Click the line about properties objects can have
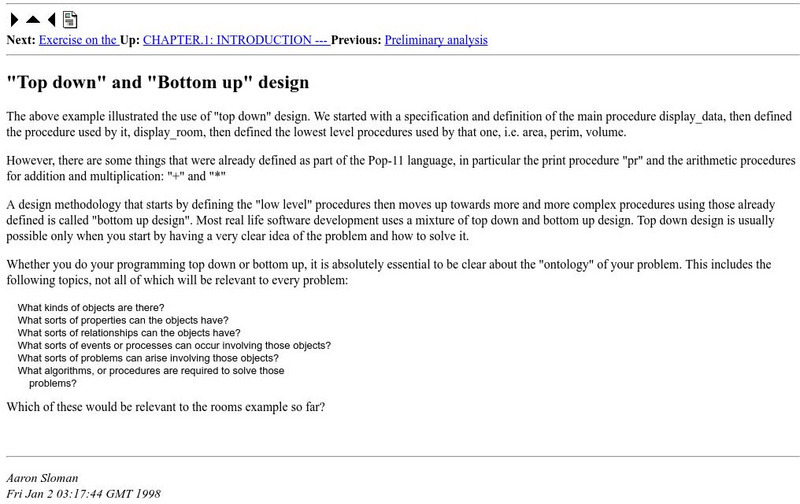800x504 pixels. 117,320
